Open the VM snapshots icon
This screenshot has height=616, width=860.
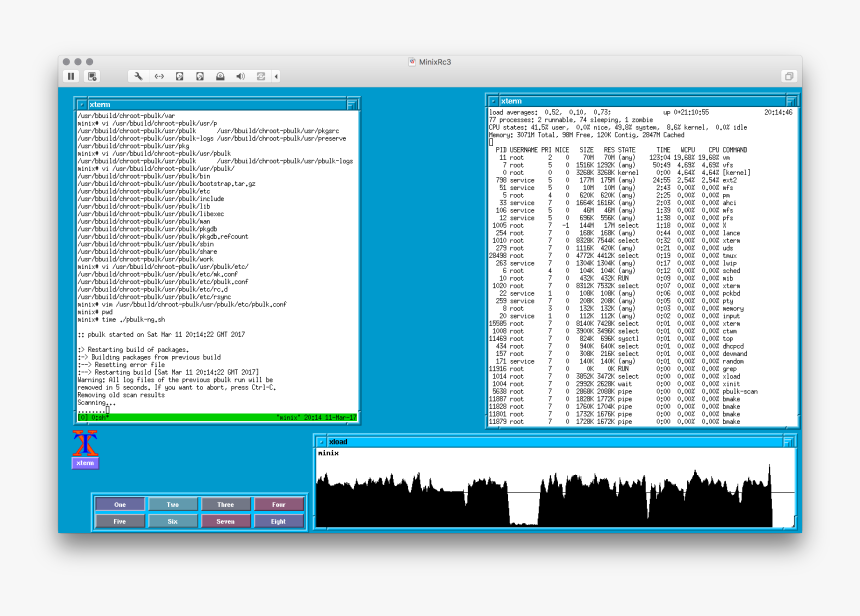[92, 76]
